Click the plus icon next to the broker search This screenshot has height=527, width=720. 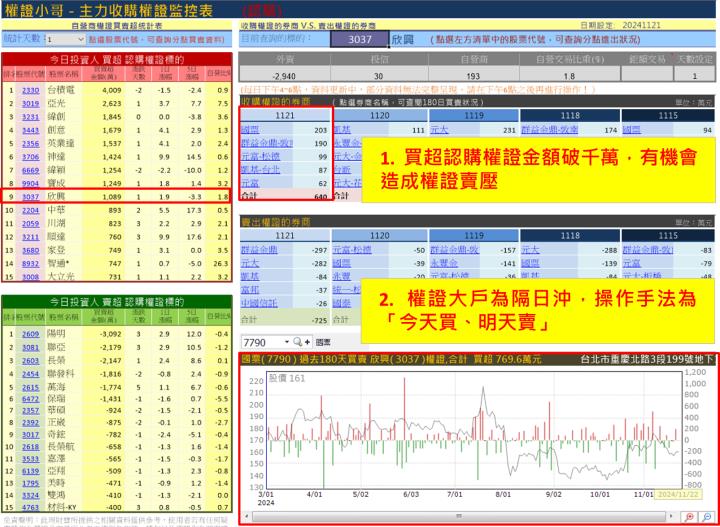308,342
